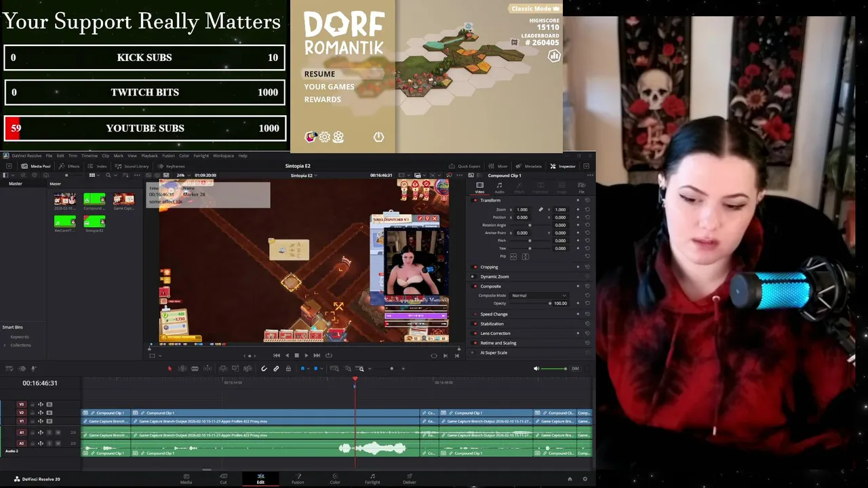The image size is (868, 488).
Task: Adjust the Opacity slider in Composite
Action: 550,303
